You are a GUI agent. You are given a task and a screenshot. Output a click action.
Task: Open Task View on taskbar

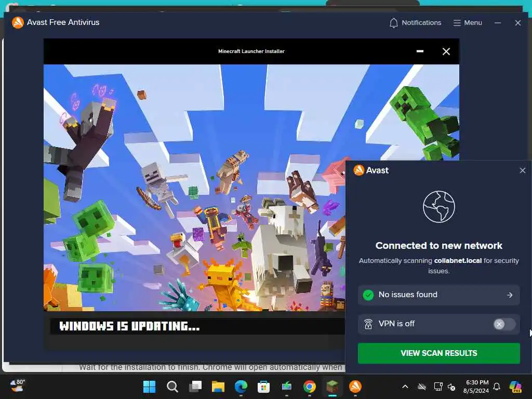point(195,387)
